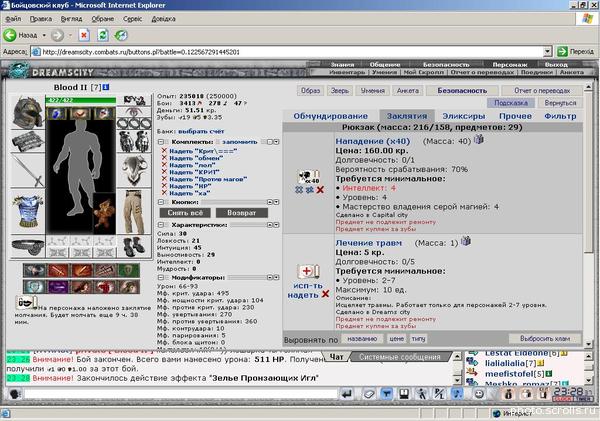
Task: Open the horned shield slot
Action: [134, 170]
